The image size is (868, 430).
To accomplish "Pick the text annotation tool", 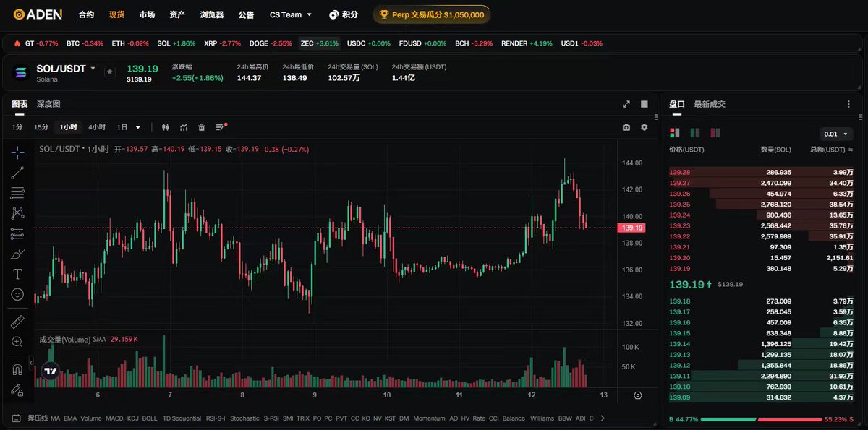I will tap(18, 274).
